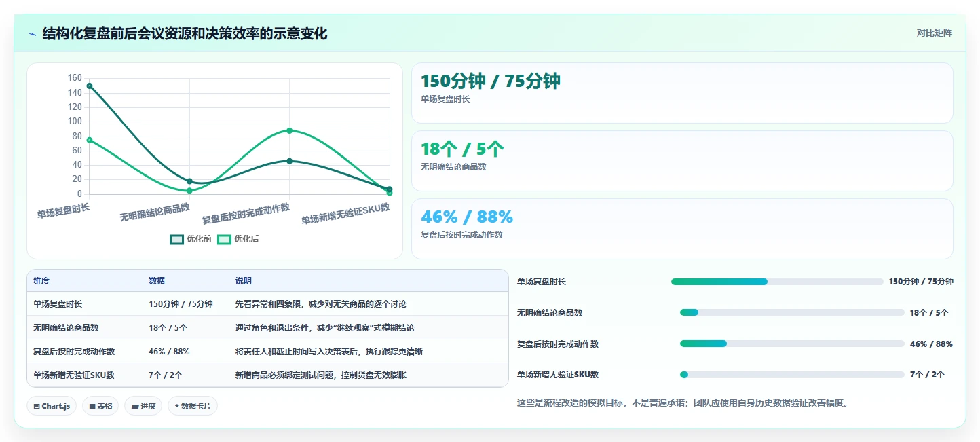This screenshot has width=980, height=442.
Task: Select the 150分钟 / 75分钟 stat card
Action: click(682, 93)
